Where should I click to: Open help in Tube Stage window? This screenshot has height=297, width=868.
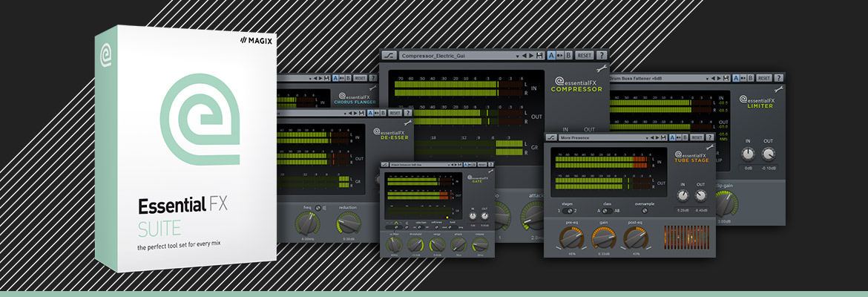tap(710, 137)
